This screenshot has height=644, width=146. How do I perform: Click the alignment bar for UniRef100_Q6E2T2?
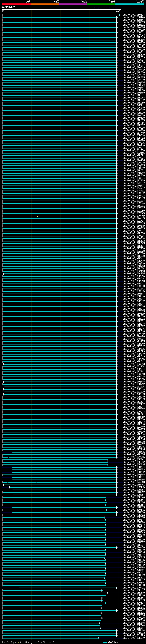[55, 462]
